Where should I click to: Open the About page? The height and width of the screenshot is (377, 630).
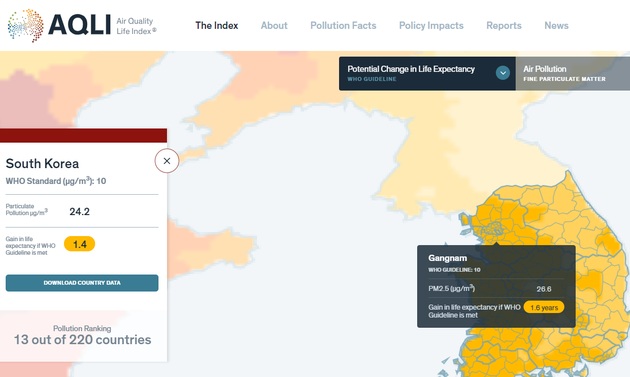pyautogui.click(x=274, y=25)
